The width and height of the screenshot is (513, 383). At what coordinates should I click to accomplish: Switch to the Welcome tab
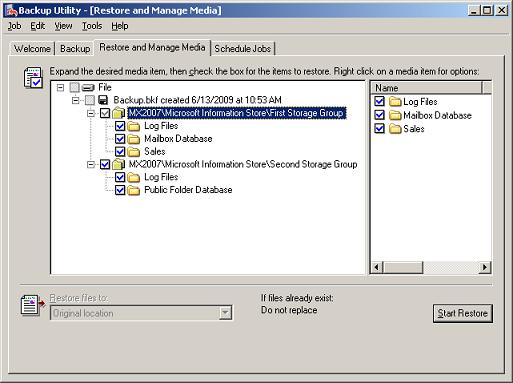tap(32, 49)
